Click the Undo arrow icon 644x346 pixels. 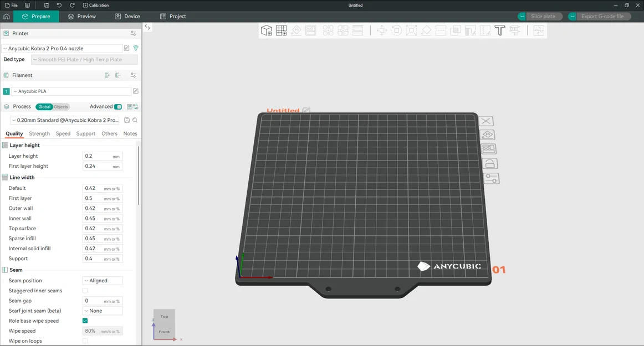[59, 5]
